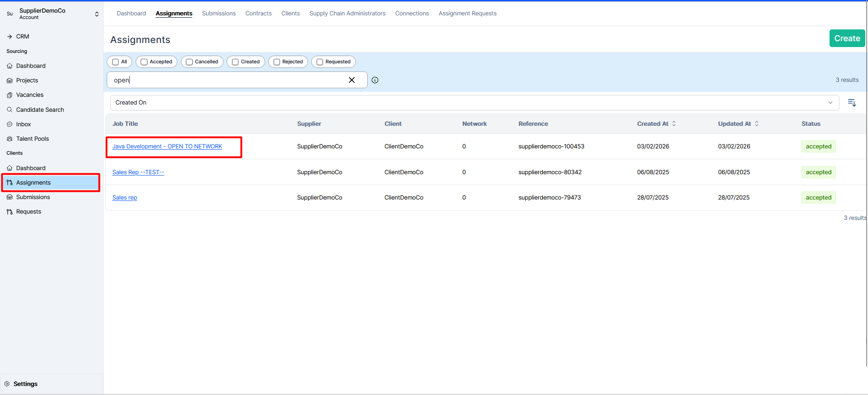868x395 pixels.
Task: Click the green Create button
Action: 847,38
